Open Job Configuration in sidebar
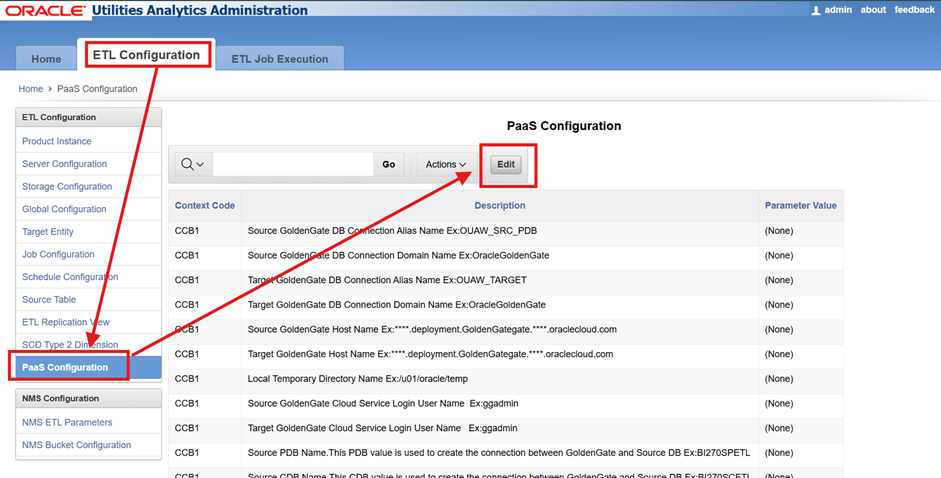941x478 pixels. point(58,255)
